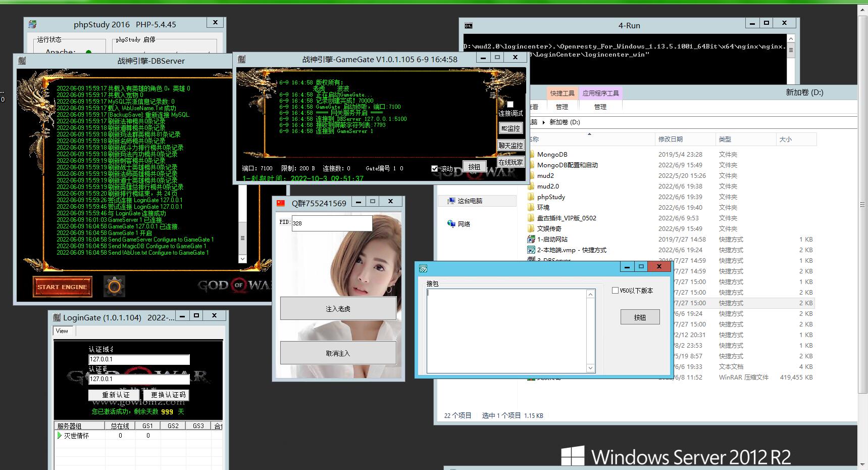Click the 4-Run console window icon

468,26
